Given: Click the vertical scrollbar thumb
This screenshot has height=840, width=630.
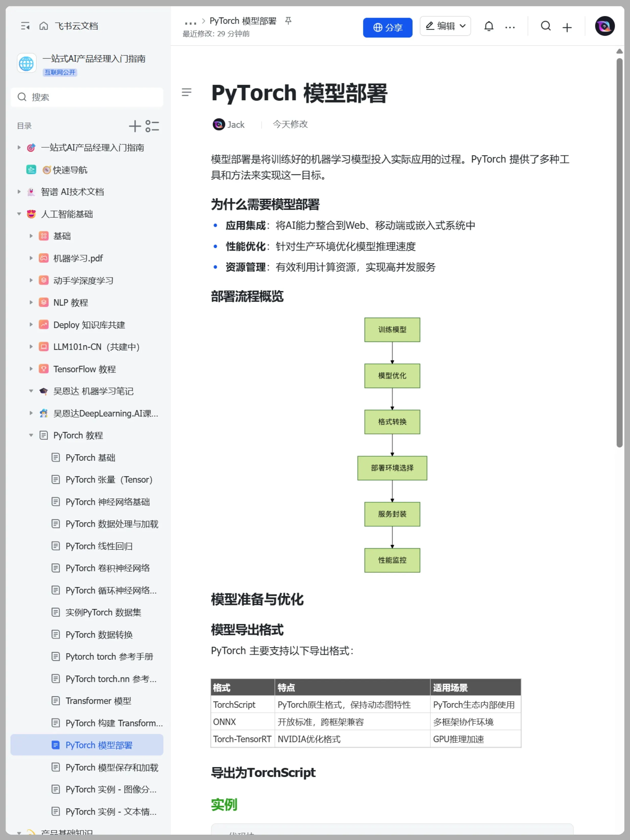Looking at the screenshot, I should click(619, 253).
